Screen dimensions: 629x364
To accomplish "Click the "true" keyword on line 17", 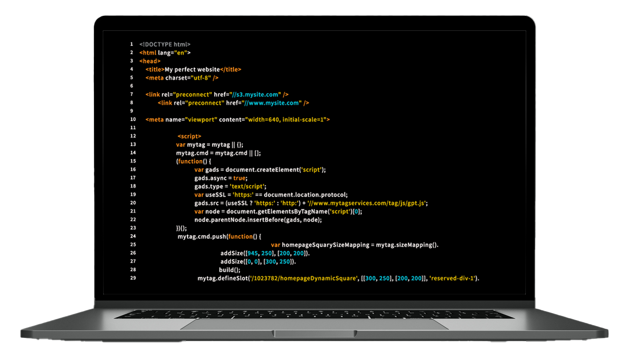I will (x=239, y=178).
